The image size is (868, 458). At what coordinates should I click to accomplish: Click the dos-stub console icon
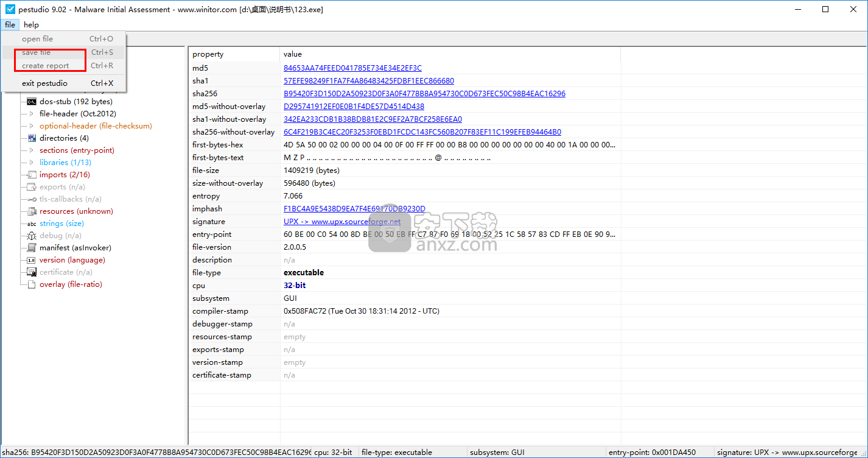click(x=31, y=102)
